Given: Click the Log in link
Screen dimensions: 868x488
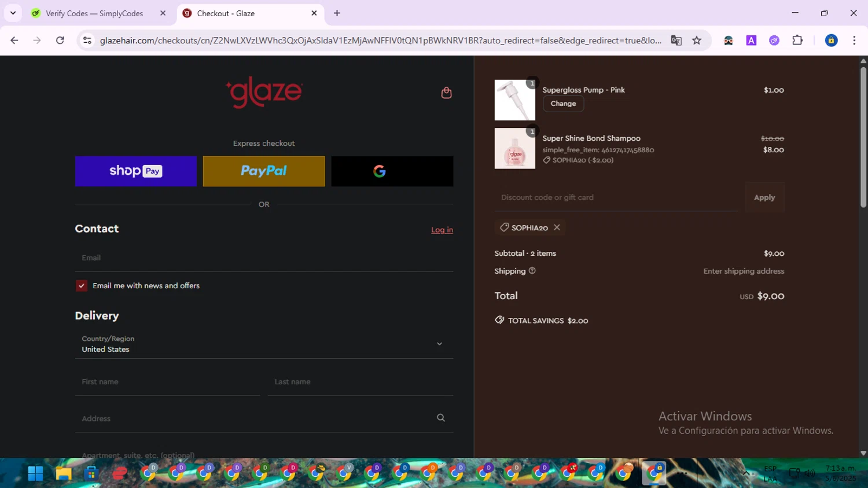Looking at the screenshot, I should point(442,230).
